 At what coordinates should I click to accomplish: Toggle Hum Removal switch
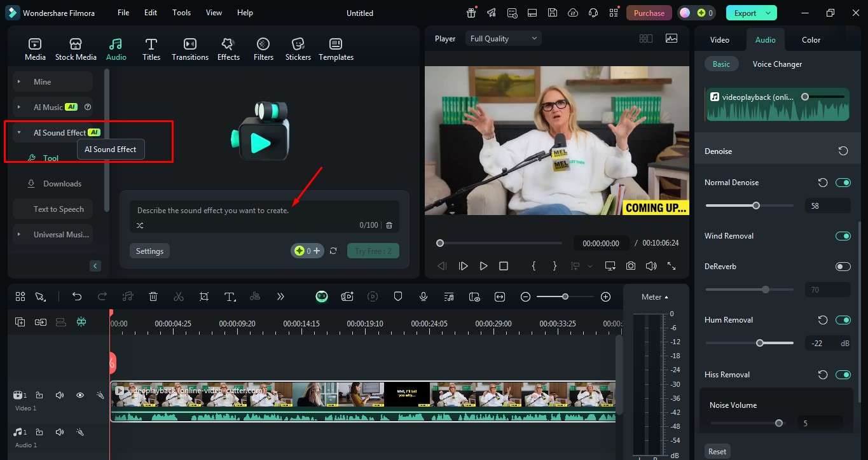point(843,320)
